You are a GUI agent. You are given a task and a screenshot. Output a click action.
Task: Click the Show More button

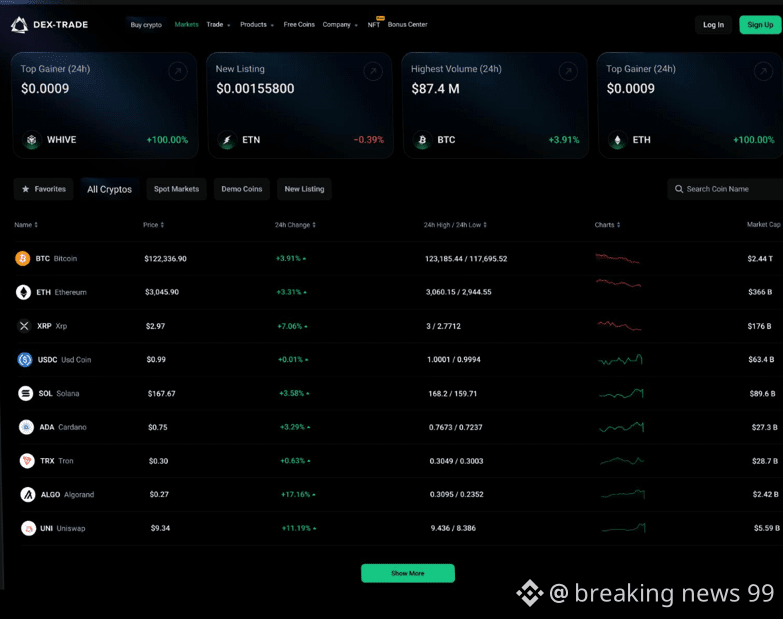pyautogui.click(x=407, y=573)
